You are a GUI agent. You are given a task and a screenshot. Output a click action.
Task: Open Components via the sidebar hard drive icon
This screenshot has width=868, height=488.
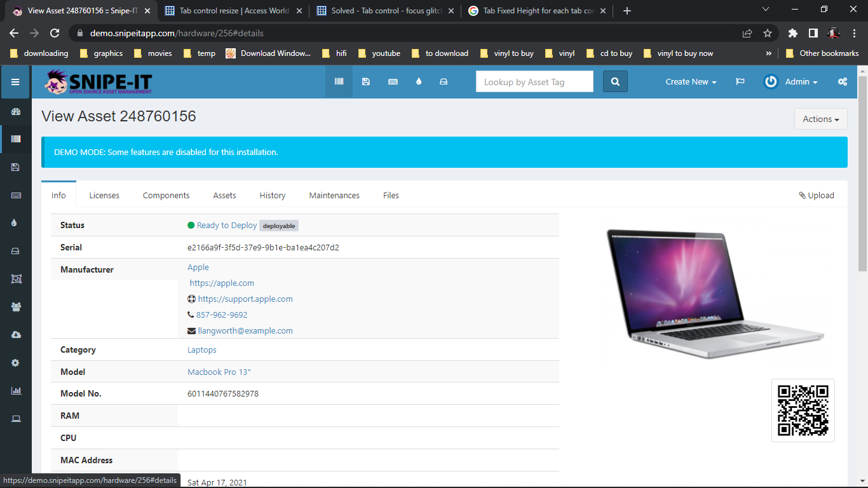(x=16, y=251)
